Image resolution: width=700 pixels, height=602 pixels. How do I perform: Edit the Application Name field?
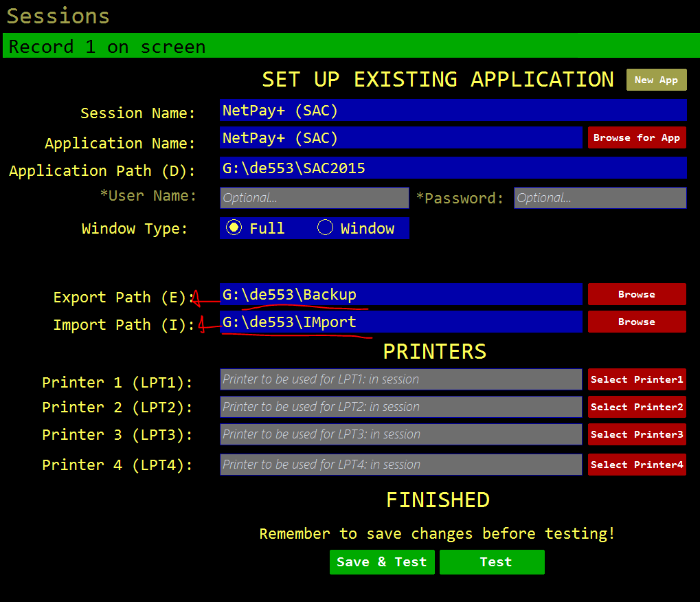[401, 137]
